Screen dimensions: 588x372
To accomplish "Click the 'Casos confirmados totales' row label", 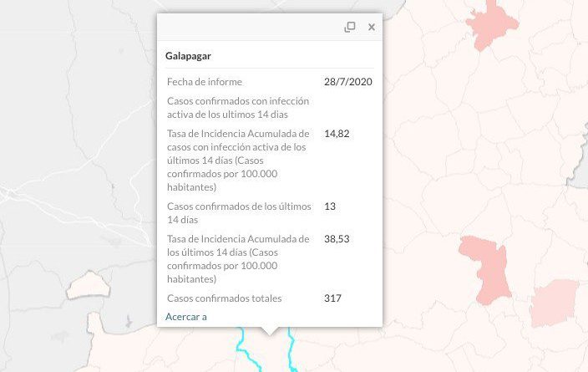I will (x=224, y=298).
